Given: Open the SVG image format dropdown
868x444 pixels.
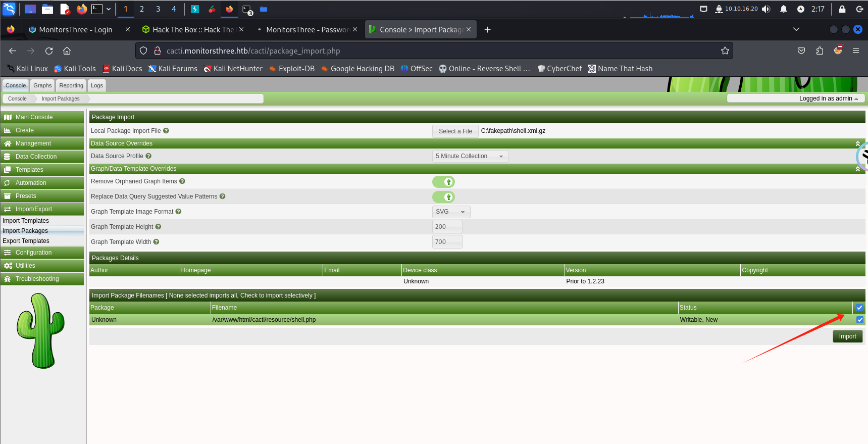Looking at the screenshot, I should point(451,212).
